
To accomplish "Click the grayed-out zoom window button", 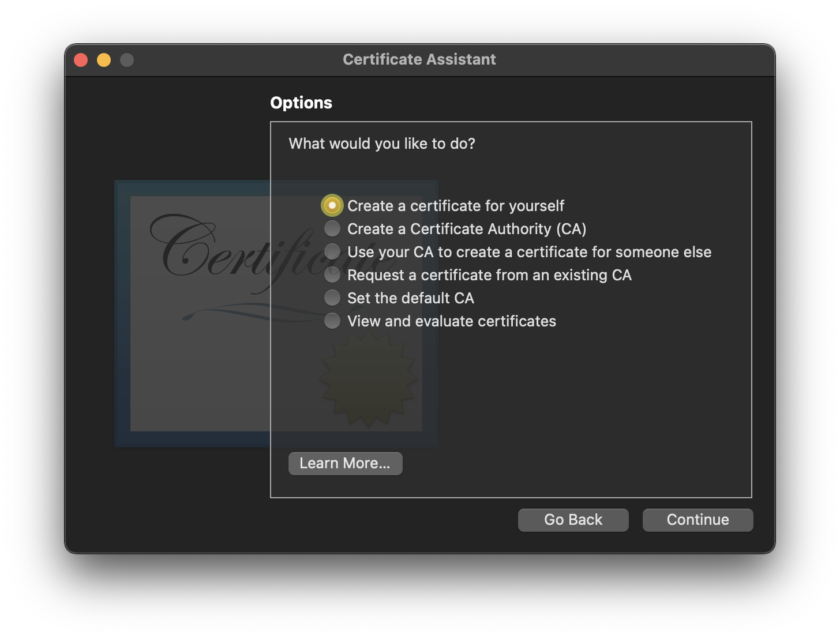I will pyautogui.click(x=127, y=60).
